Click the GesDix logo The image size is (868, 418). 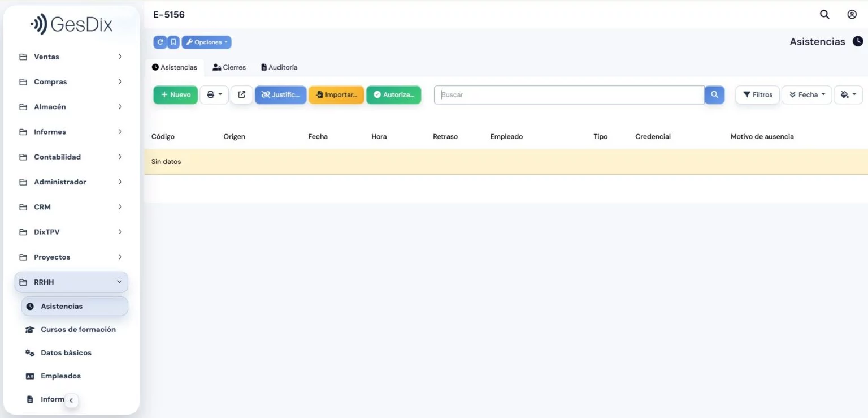(72, 24)
